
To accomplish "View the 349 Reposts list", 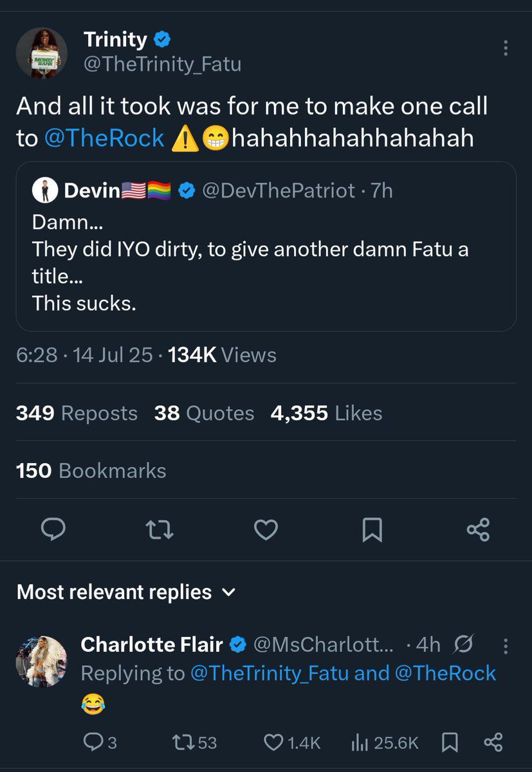I will coord(77,413).
